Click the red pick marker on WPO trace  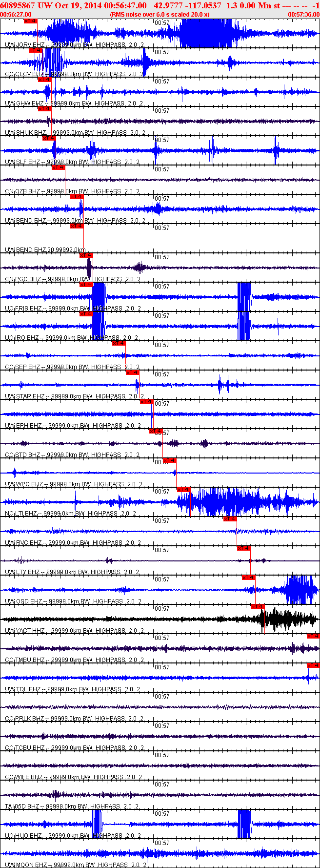[169, 460]
